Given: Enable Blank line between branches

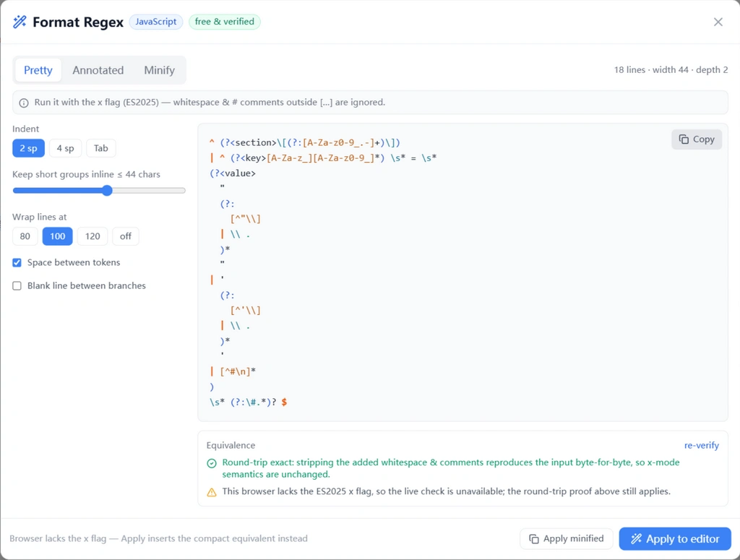Looking at the screenshot, I should [x=17, y=286].
